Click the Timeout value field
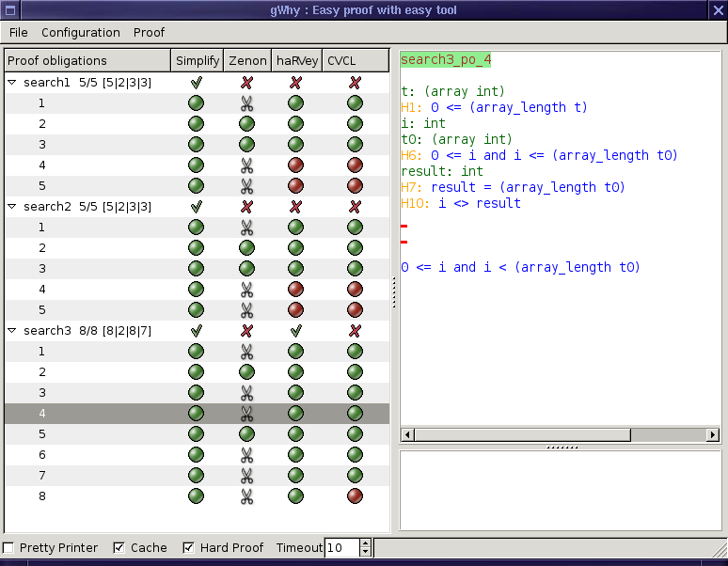This screenshot has width=728, height=566. 342,548
